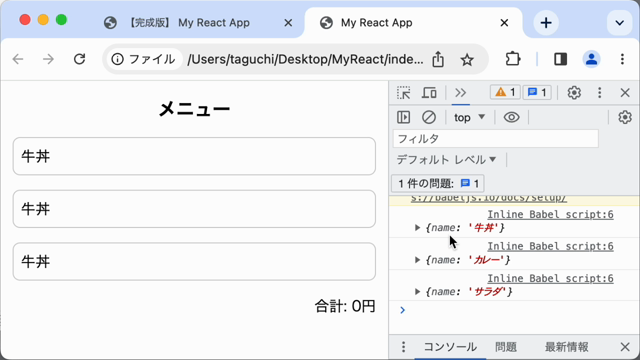Open the tab search dropdown
This screenshot has height=360, width=640.
(620, 23)
